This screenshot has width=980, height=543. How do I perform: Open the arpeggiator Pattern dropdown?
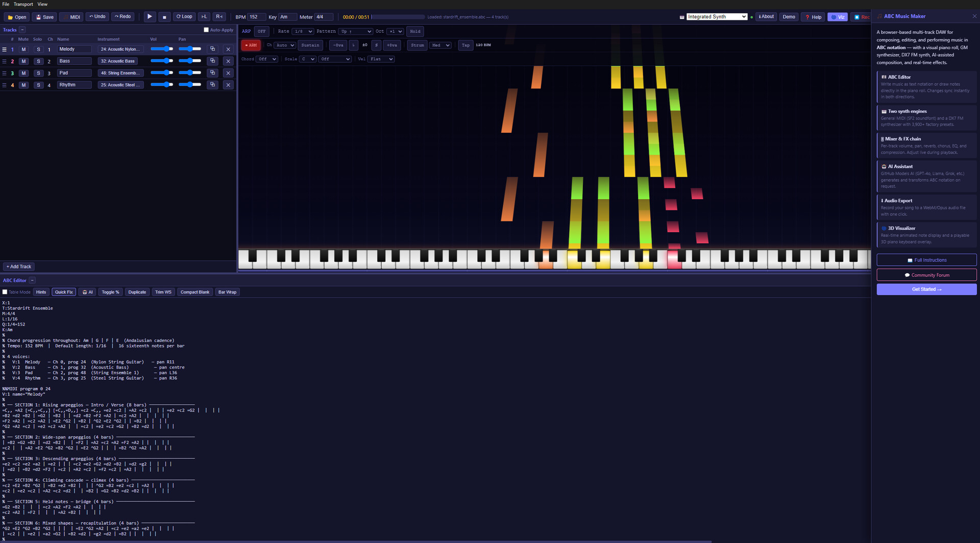[355, 31]
